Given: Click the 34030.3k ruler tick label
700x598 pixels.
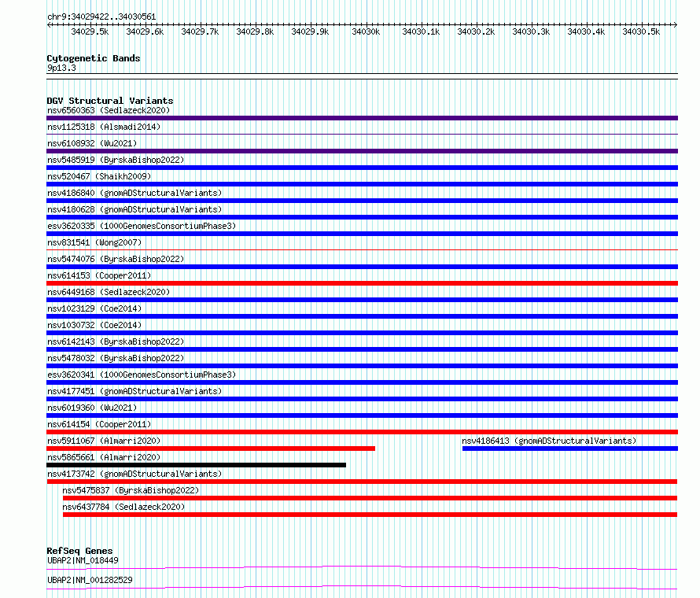Looking at the screenshot, I should tap(531, 31).
